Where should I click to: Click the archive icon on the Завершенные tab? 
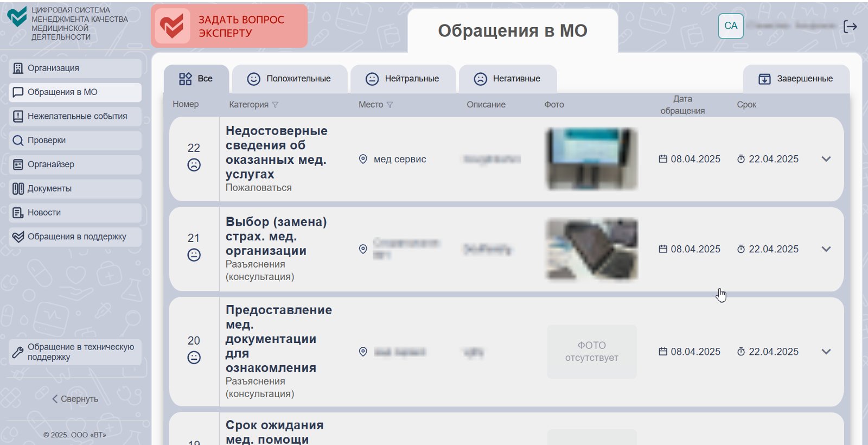tap(764, 79)
